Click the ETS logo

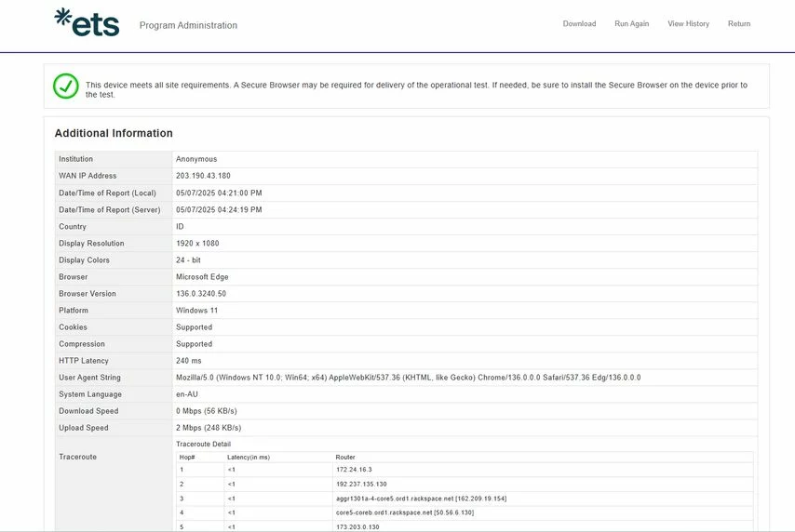tap(87, 22)
